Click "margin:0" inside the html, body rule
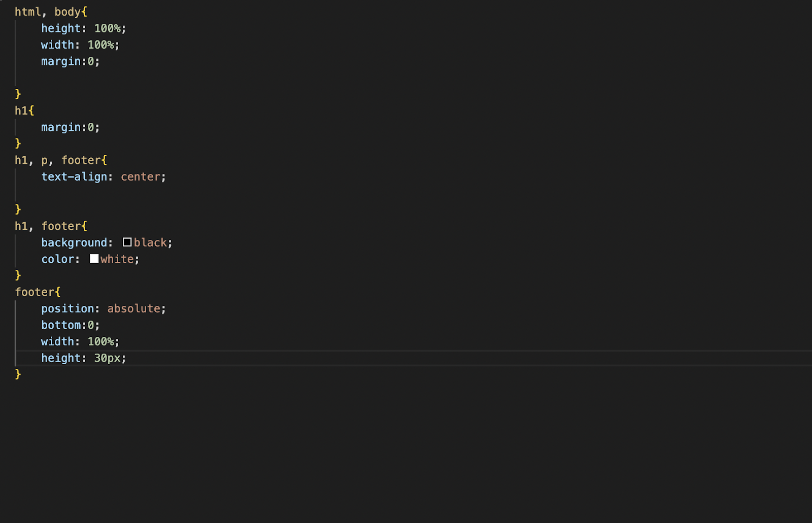Image resolution: width=812 pixels, height=523 pixels. click(70, 61)
